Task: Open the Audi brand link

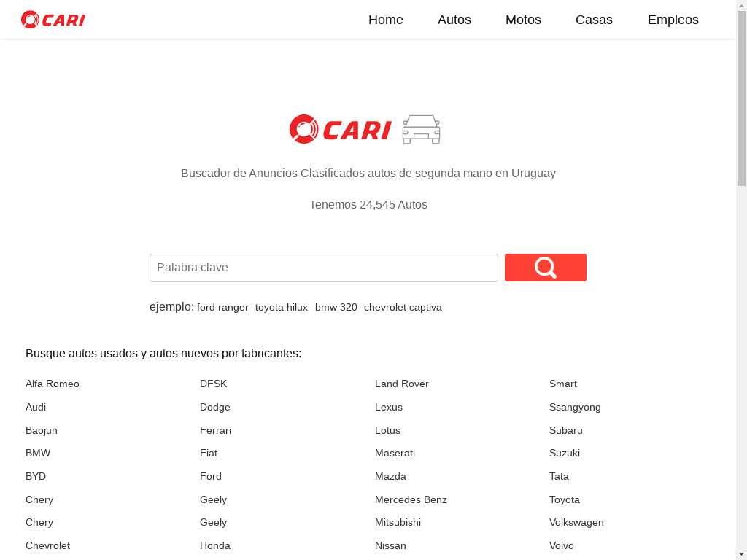Action: click(x=36, y=407)
